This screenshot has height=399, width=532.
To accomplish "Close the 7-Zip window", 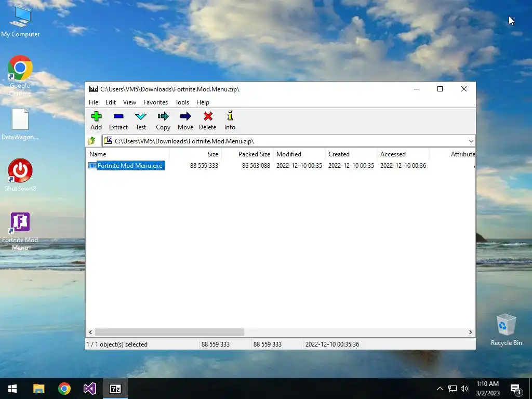I will 464,89.
